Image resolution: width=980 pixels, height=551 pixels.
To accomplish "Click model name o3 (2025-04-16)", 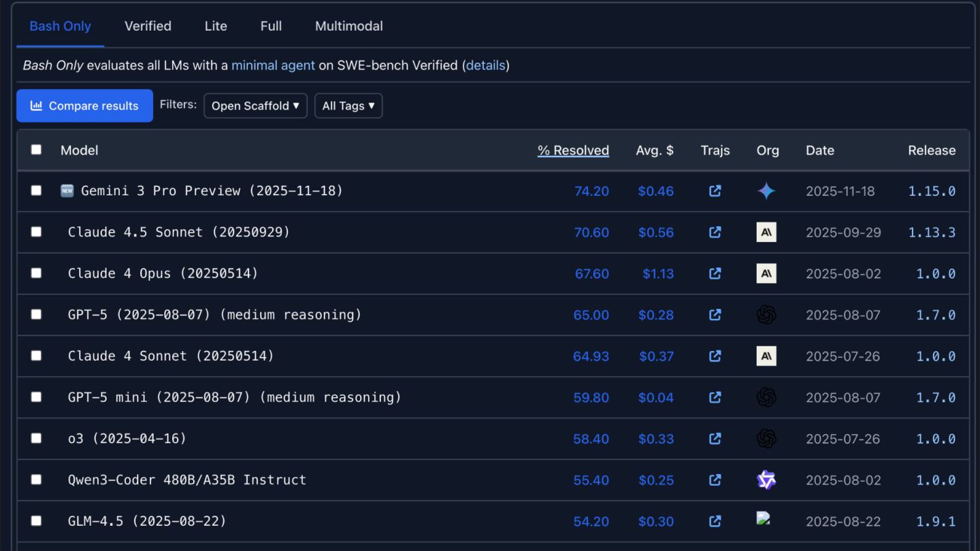I will (x=127, y=439).
